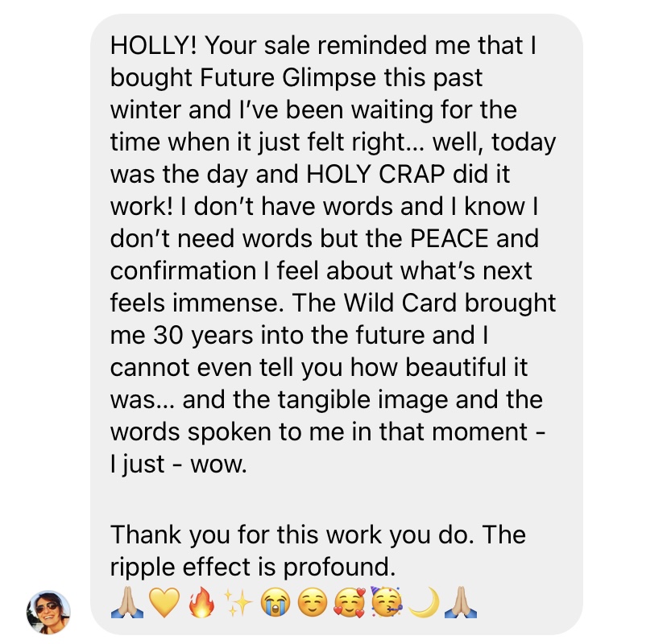Click the first praying hands emoji

126,602
